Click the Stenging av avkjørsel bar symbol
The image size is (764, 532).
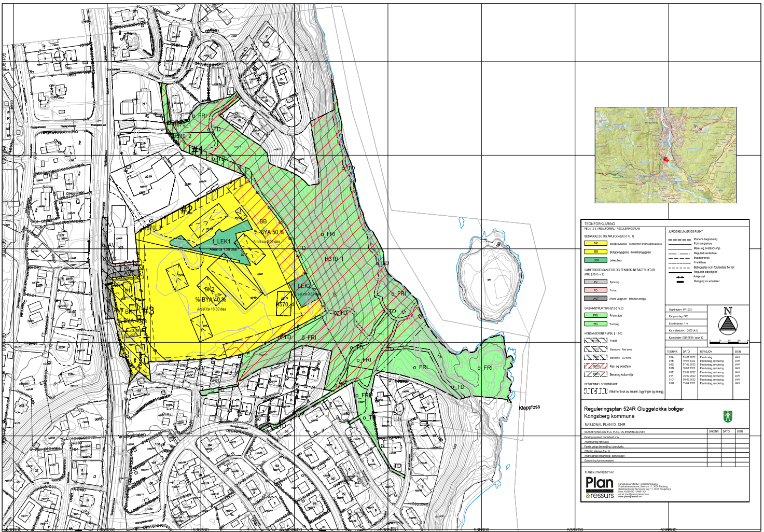pyautogui.click(x=679, y=281)
